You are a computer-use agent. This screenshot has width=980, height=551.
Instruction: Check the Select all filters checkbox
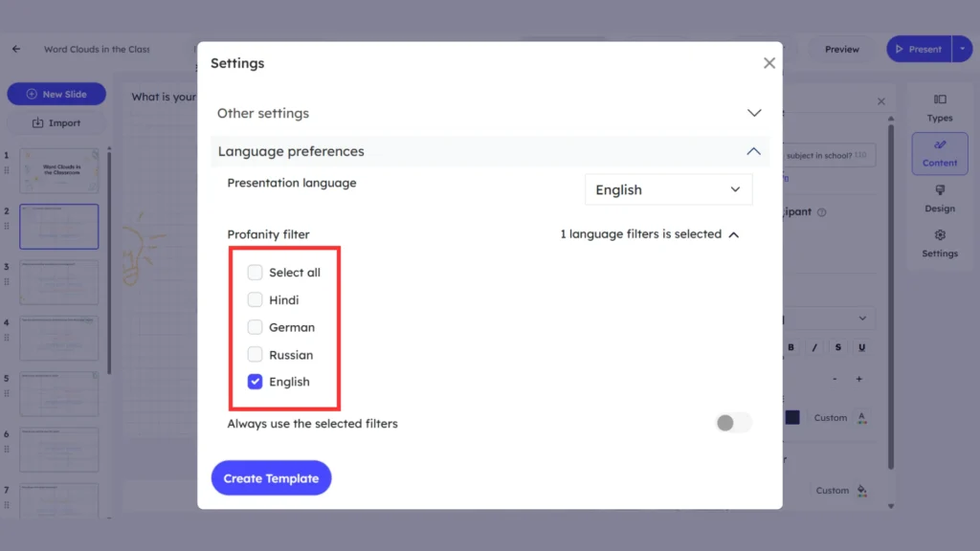[256, 272]
